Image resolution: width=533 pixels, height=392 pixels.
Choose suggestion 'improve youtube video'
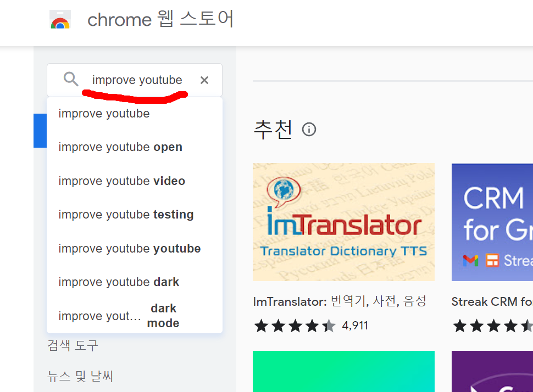(135, 181)
